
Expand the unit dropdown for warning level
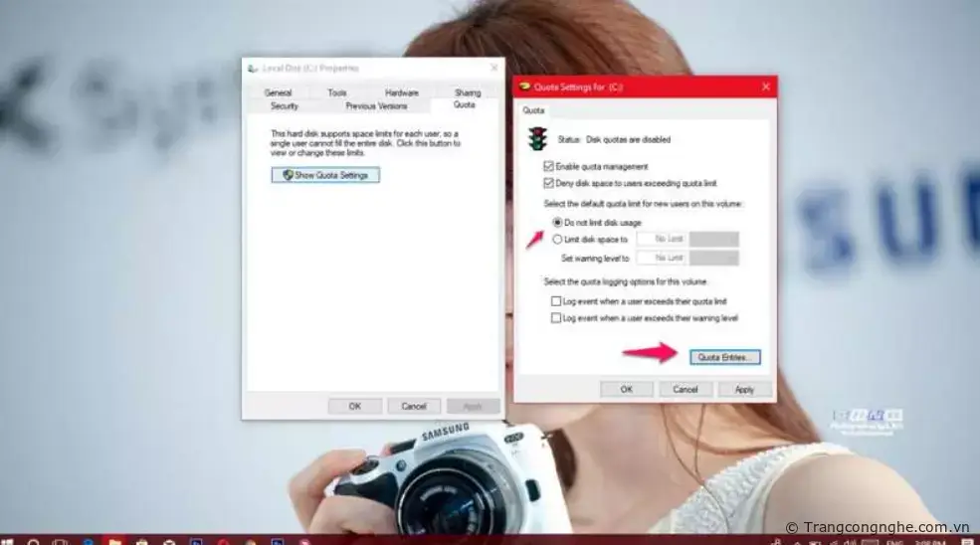[x=714, y=258]
